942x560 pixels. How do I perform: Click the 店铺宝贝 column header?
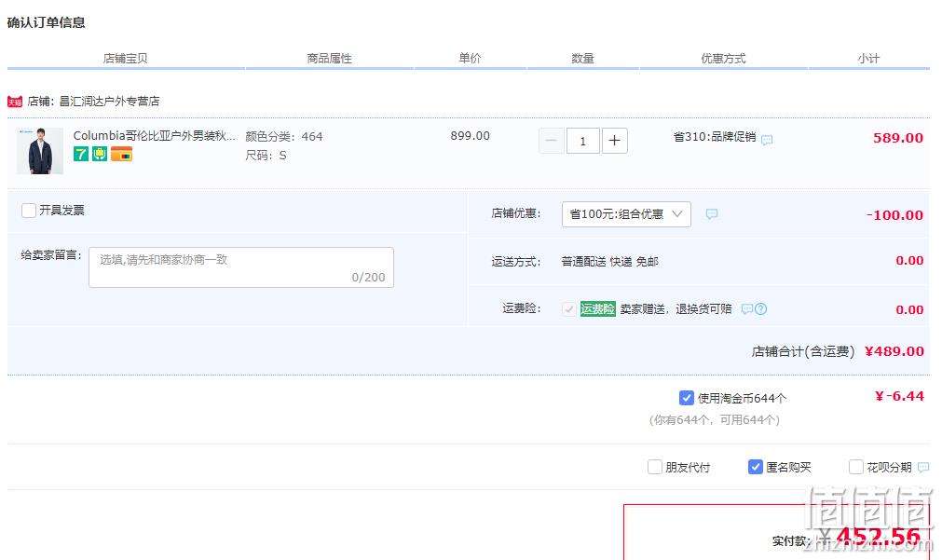(x=125, y=59)
